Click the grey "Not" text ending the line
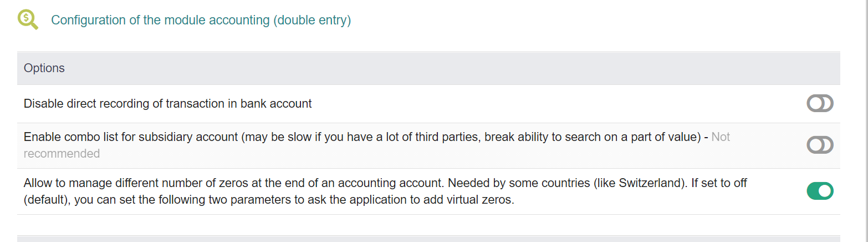Viewport: 868px width, 242px height. (721, 137)
